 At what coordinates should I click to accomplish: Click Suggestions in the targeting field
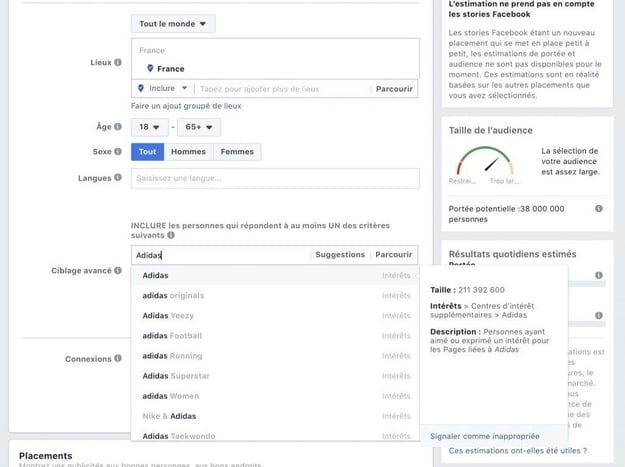pos(340,255)
